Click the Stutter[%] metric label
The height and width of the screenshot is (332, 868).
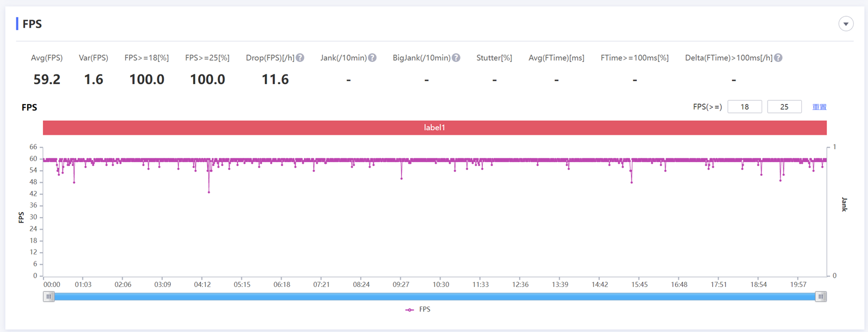point(494,58)
